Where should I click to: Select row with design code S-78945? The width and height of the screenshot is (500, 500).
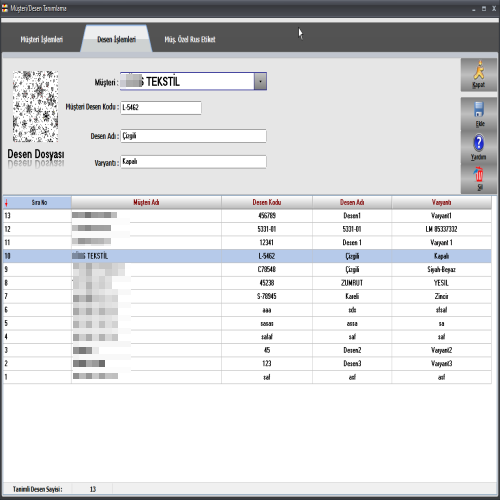[x=247, y=296]
